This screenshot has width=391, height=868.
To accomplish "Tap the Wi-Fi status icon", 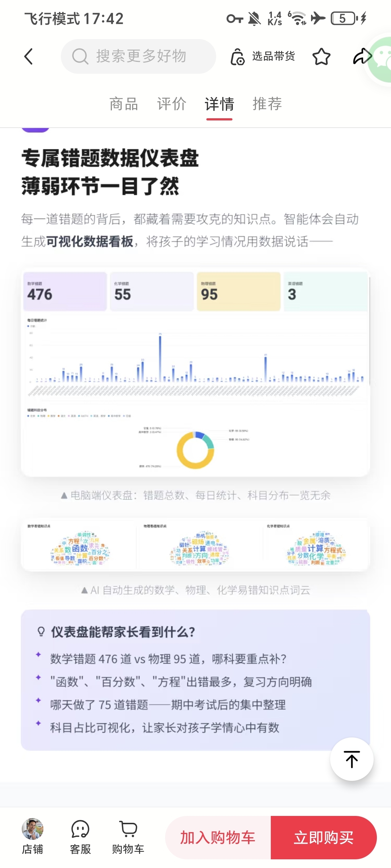I will pos(298,18).
